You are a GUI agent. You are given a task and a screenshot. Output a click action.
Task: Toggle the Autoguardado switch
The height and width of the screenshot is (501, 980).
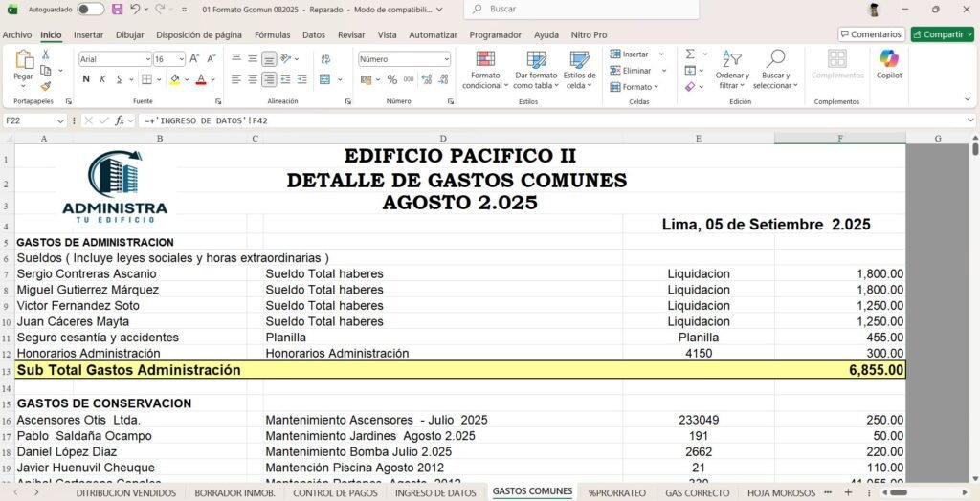coord(90,9)
